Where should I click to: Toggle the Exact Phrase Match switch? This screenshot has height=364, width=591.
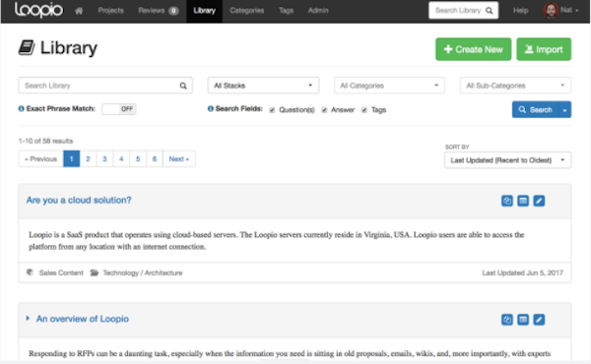click(x=119, y=109)
